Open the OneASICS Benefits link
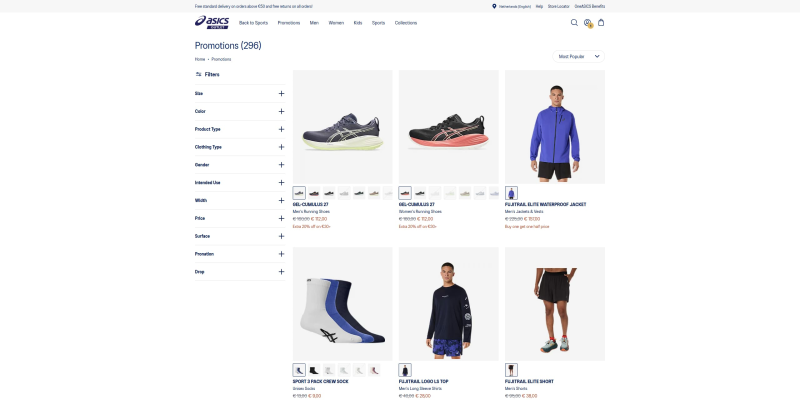Viewport: 800px width, 400px height. (590, 7)
